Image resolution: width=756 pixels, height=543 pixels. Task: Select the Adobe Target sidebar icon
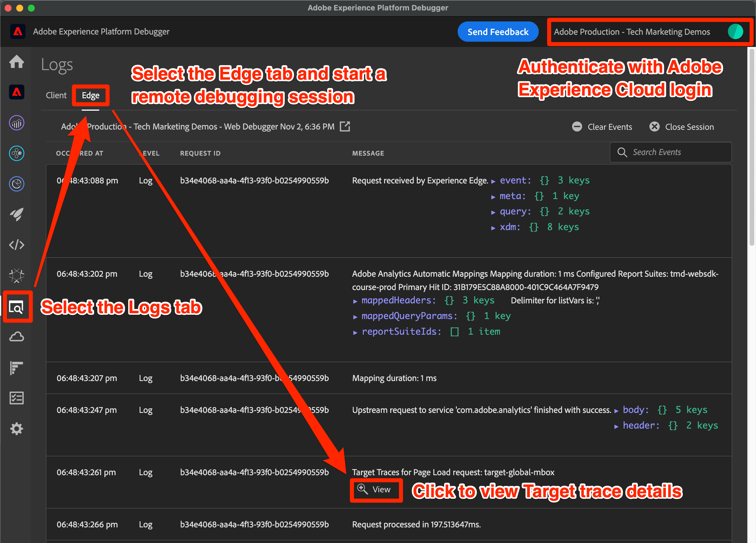[x=16, y=184]
